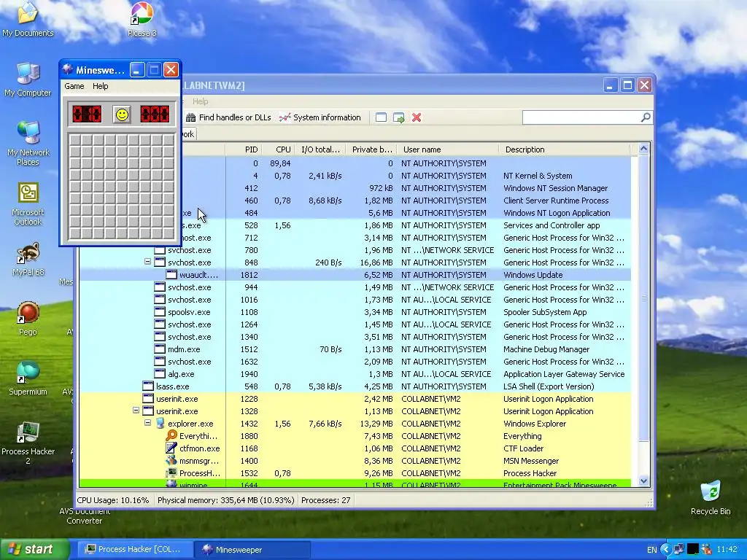Collapse the svchost.exe PID 848 tree node
Screen dimensions: 747x560
[147, 262]
